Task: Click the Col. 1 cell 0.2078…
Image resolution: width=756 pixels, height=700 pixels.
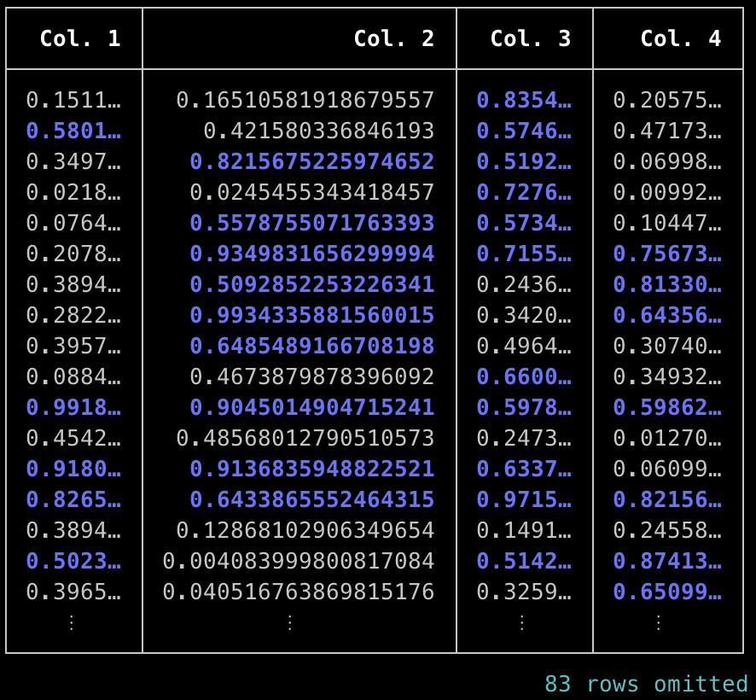Action: pyautogui.click(x=73, y=254)
